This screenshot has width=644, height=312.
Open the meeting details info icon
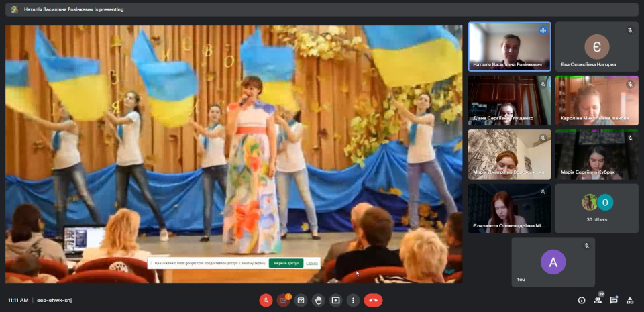point(581,300)
